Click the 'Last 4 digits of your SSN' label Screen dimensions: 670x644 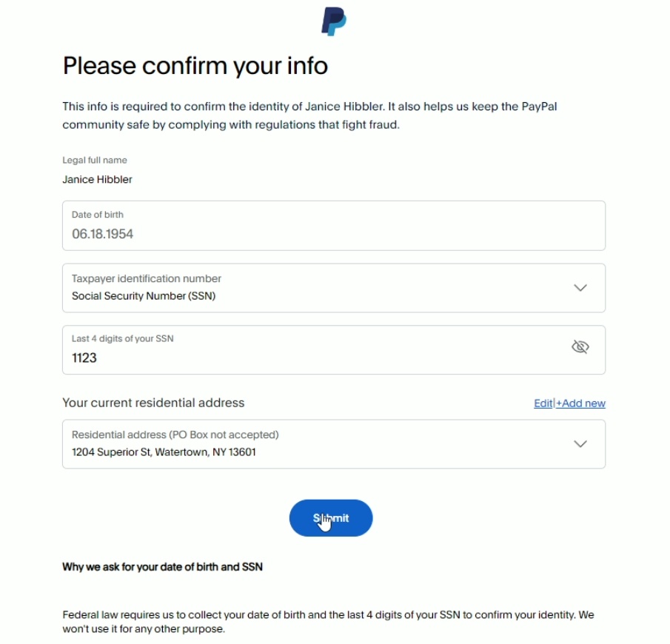point(122,339)
